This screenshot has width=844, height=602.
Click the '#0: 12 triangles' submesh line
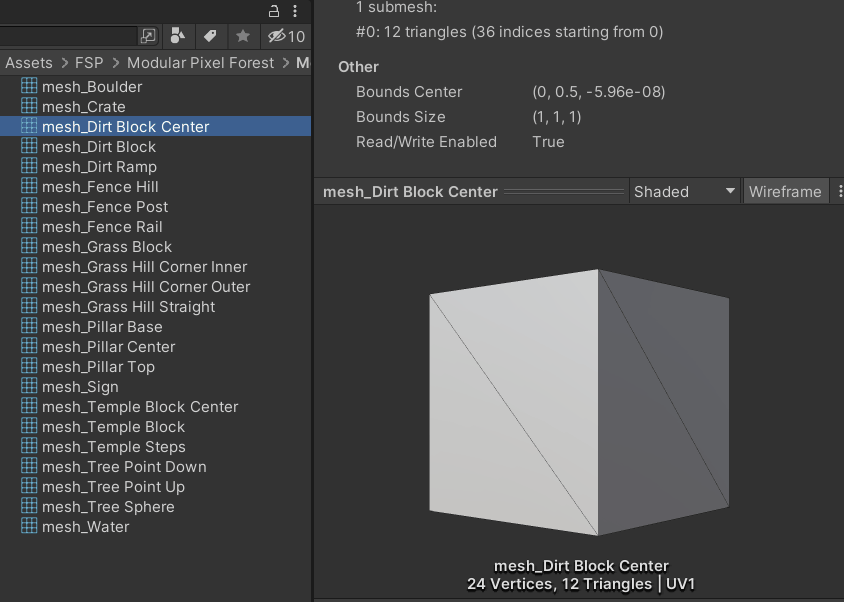(509, 32)
